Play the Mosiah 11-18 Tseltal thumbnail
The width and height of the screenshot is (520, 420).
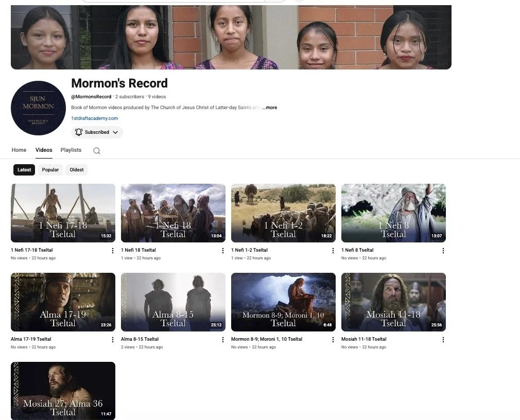pyautogui.click(x=393, y=302)
